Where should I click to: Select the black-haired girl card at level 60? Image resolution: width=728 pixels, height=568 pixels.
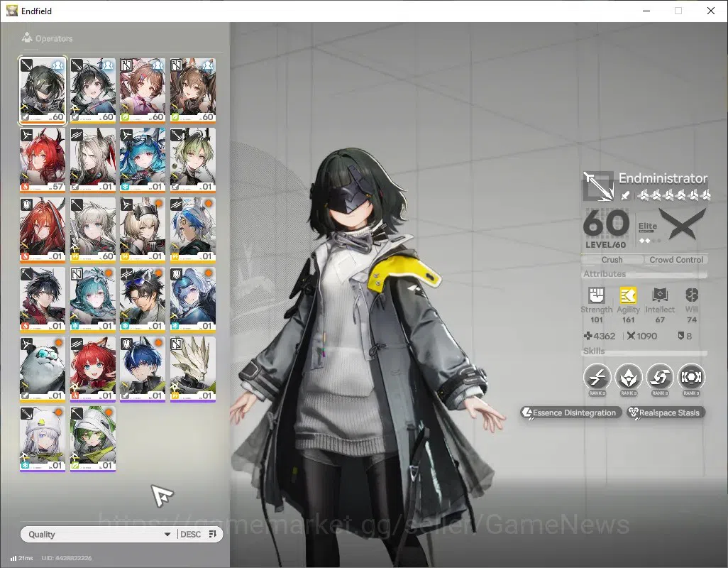[93, 91]
